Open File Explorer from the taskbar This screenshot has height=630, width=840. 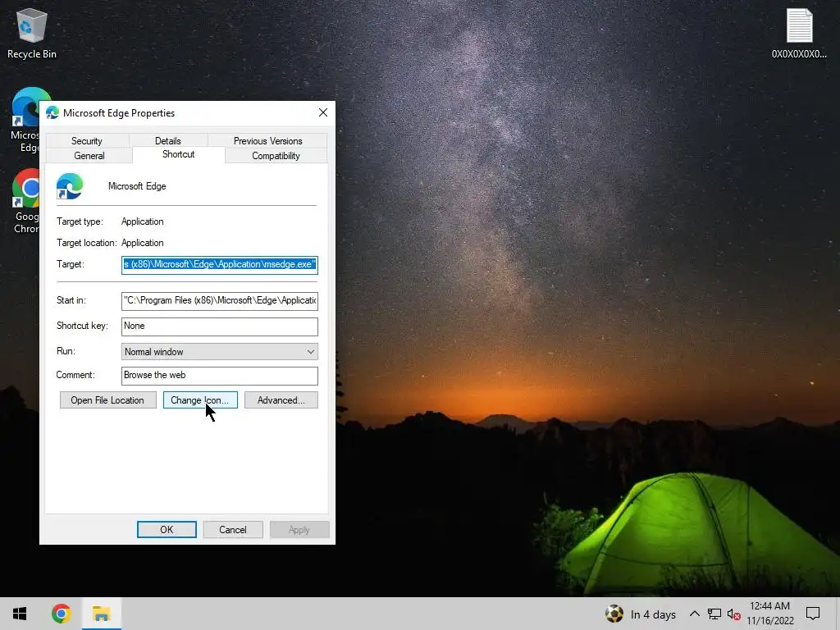[101, 614]
